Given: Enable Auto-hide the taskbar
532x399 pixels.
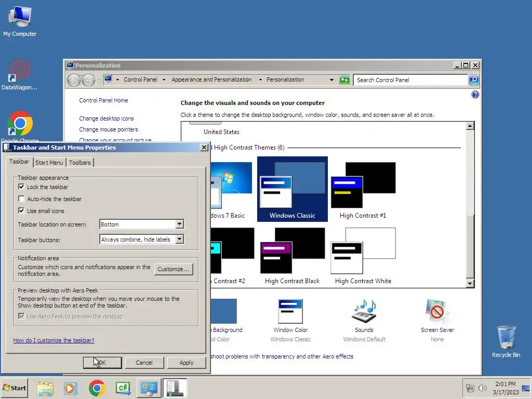Looking at the screenshot, I should [x=21, y=199].
